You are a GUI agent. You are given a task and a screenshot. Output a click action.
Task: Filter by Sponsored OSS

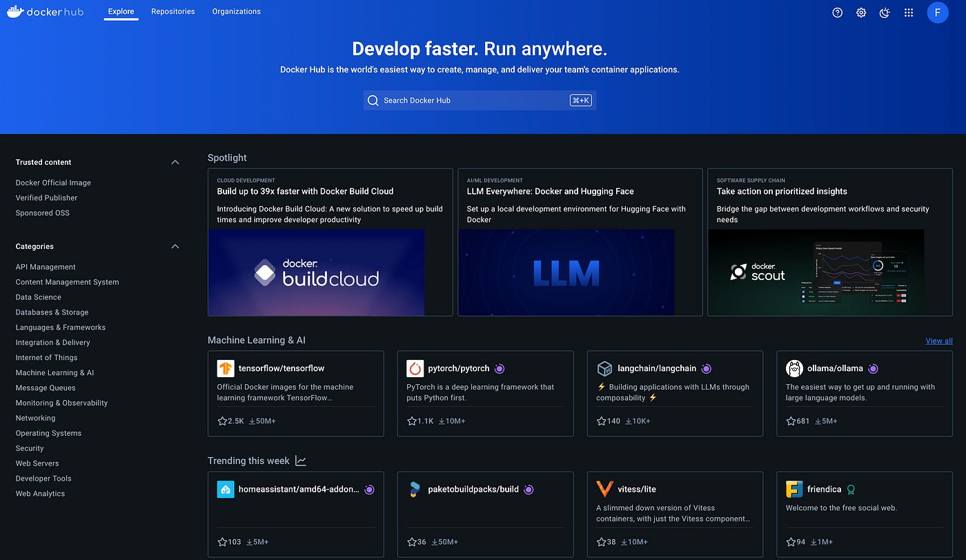43,213
